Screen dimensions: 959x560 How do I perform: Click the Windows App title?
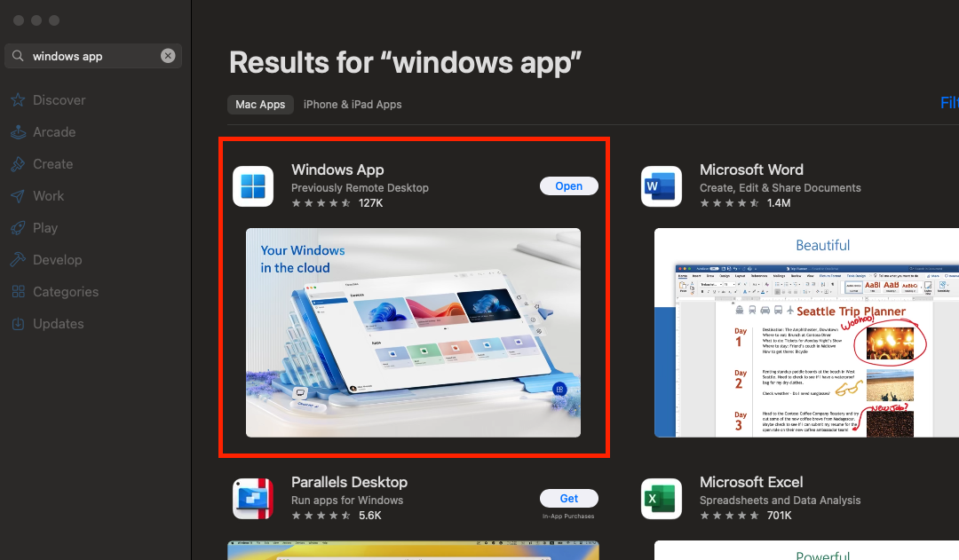[337, 170]
